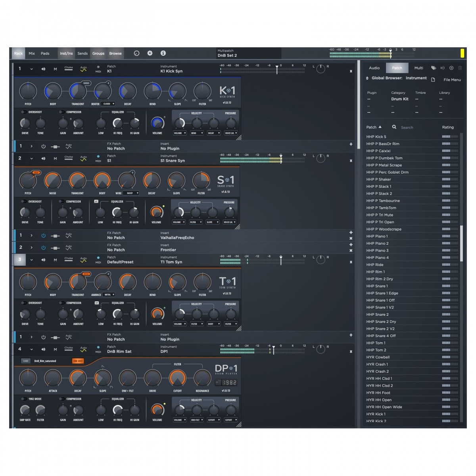The height and width of the screenshot is (476, 476).
Task: Open Beater CLOSED dropdown on Kick Synth
Action: pos(108,104)
